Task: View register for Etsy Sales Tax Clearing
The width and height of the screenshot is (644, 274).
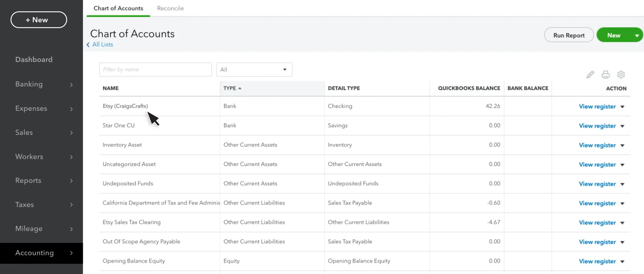Action: pos(597,223)
